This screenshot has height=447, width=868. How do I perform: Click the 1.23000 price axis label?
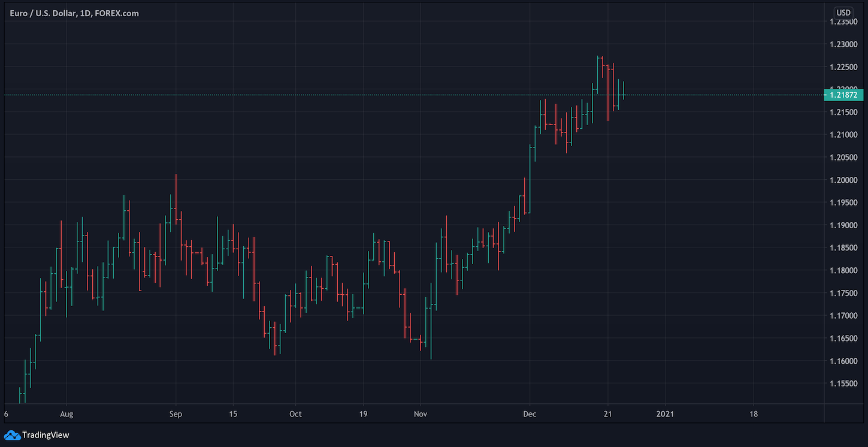point(843,44)
